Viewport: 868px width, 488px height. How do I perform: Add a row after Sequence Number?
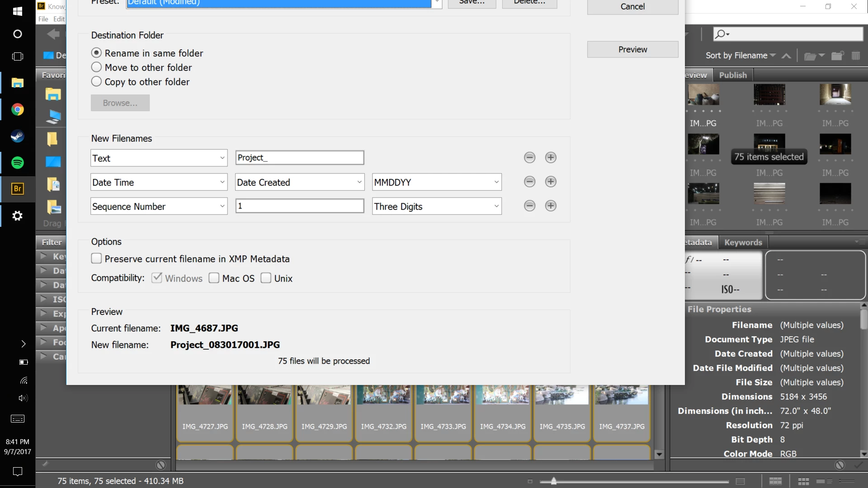pyautogui.click(x=550, y=206)
